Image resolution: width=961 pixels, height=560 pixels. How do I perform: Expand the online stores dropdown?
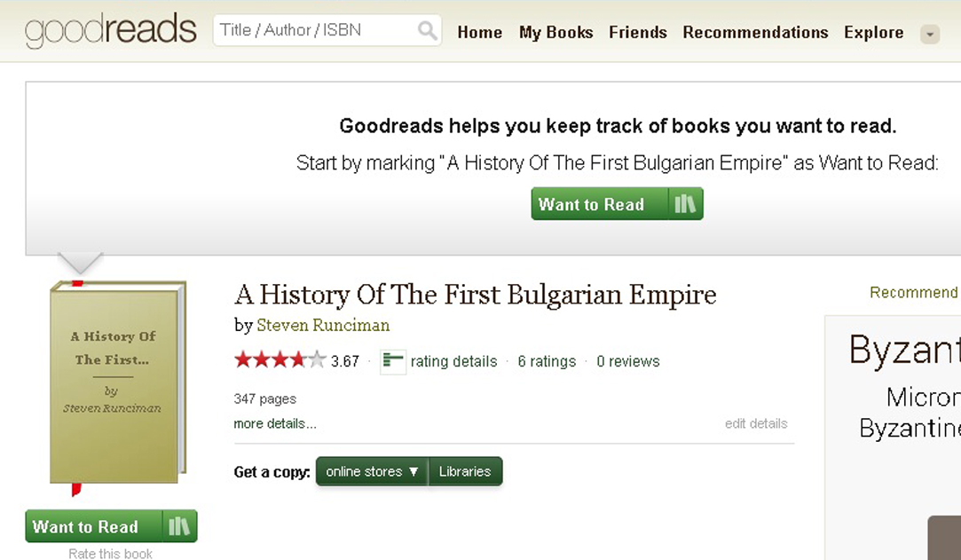(x=372, y=471)
